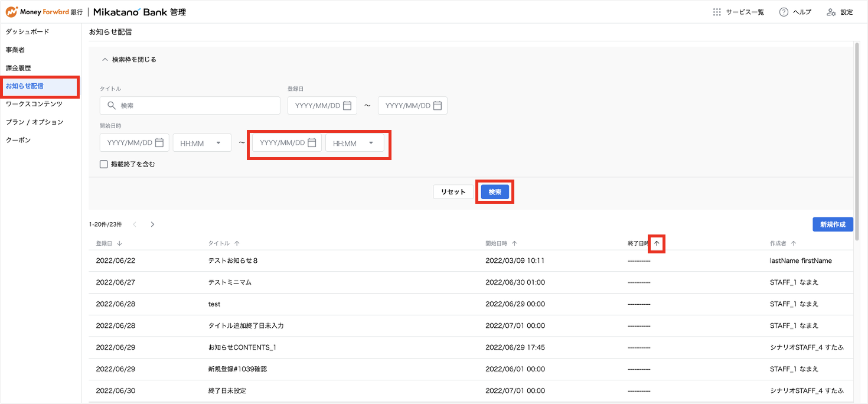868x404 pixels.
Task: Sort by 登録日 arrow icon
Action: coord(119,243)
